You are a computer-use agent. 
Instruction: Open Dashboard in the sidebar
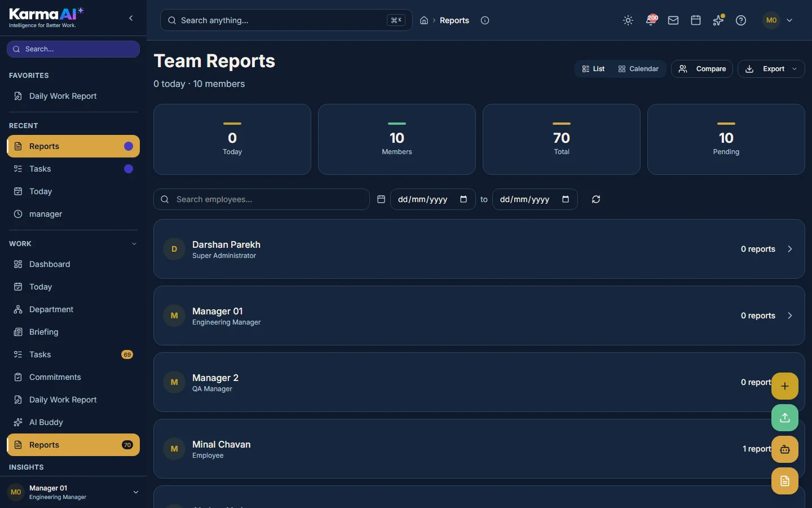(73, 264)
